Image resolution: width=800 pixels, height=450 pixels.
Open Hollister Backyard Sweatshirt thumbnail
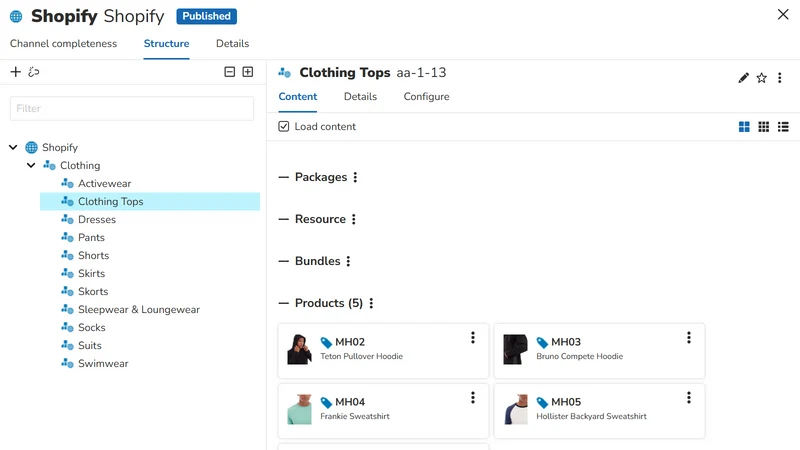[x=515, y=410]
